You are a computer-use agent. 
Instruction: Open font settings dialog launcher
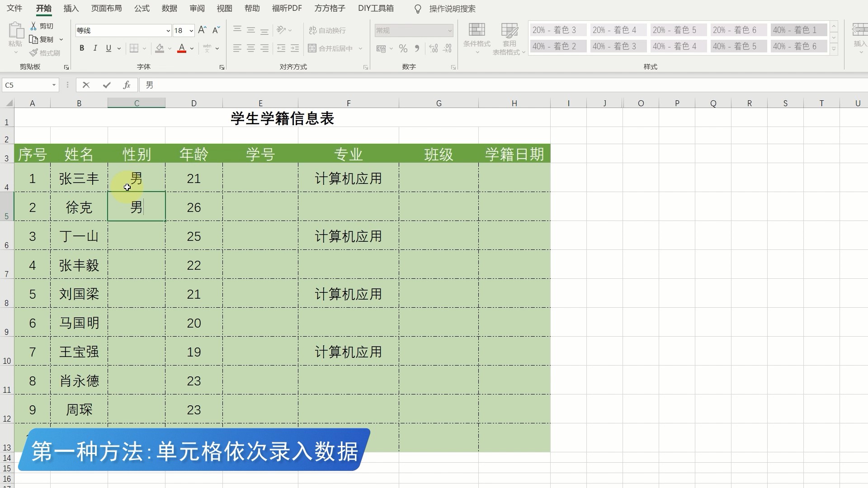tap(222, 67)
